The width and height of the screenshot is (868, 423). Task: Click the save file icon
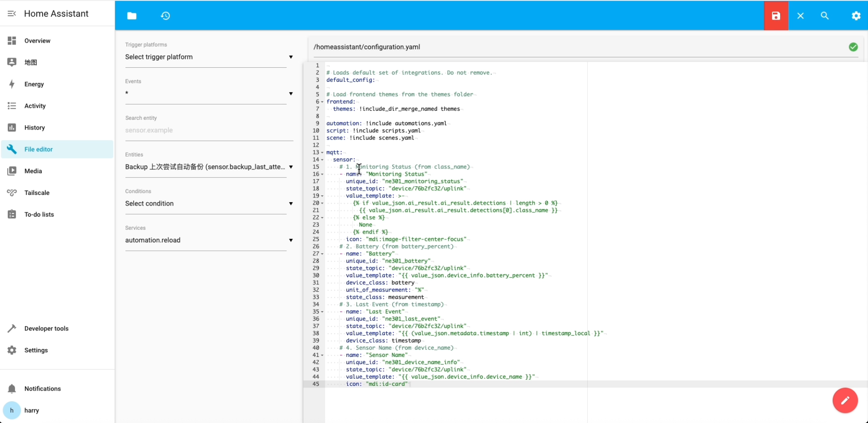click(x=776, y=16)
